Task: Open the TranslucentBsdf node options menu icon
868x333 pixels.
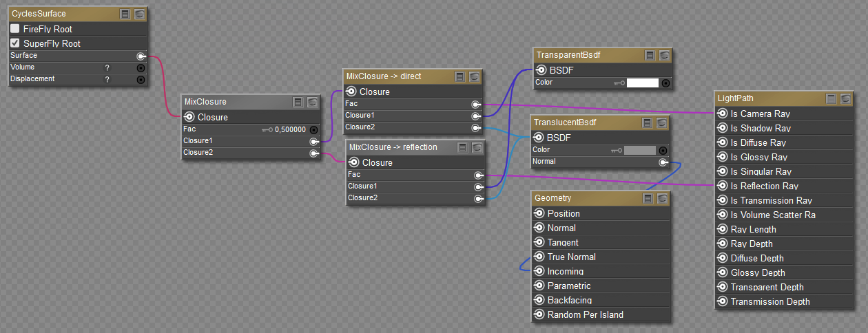Action: point(647,122)
